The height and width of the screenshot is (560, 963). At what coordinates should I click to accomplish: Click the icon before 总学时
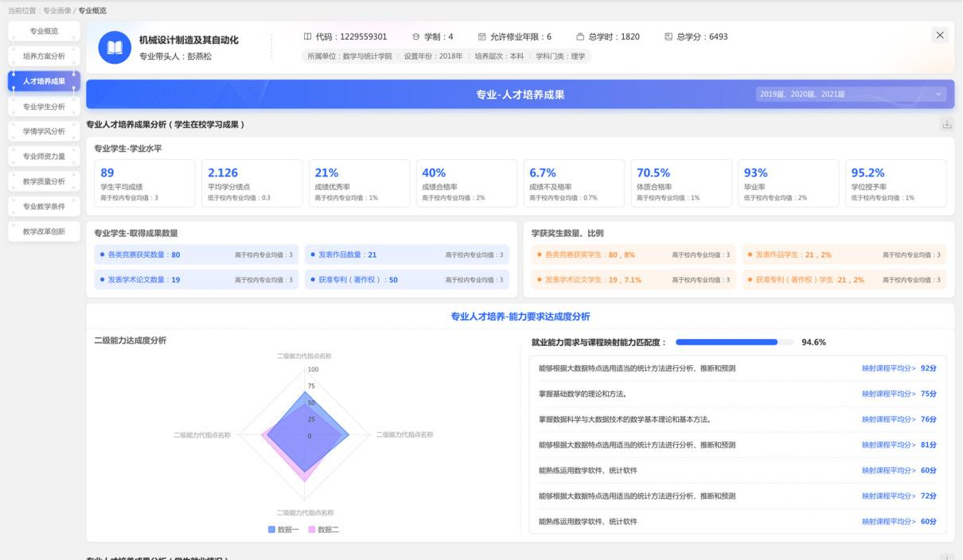pyautogui.click(x=580, y=37)
